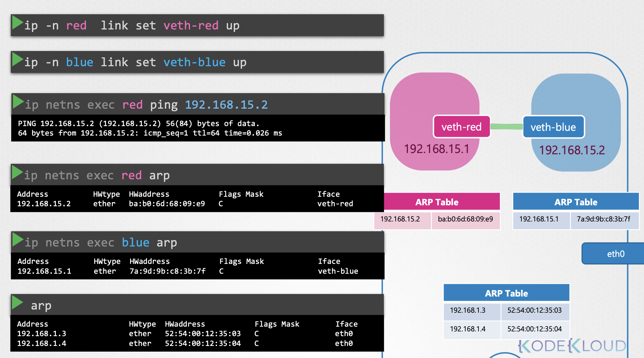Click green arrow beside 'exec red arp' command
This screenshot has height=358, width=644.
17,173
